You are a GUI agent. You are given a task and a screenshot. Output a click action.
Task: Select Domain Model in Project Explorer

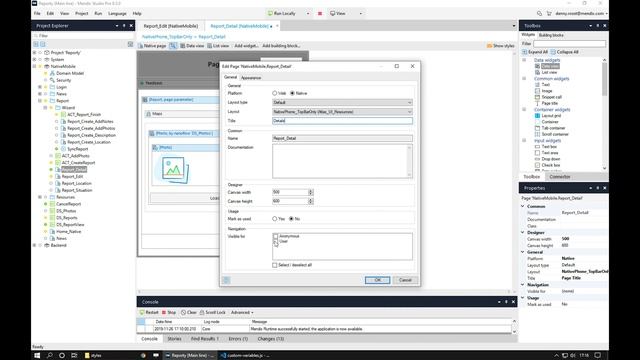[x=70, y=73]
